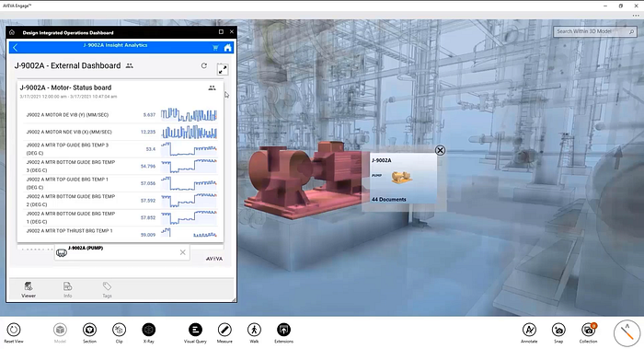The height and width of the screenshot is (349, 644).
Task: Activate the Measure tool
Action: pyautogui.click(x=224, y=330)
